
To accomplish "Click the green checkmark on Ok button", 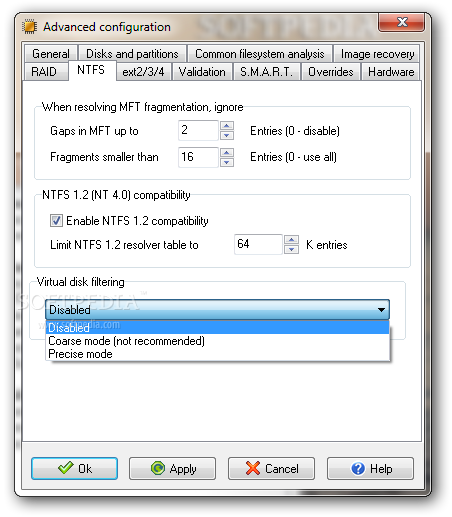I will (x=66, y=468).
